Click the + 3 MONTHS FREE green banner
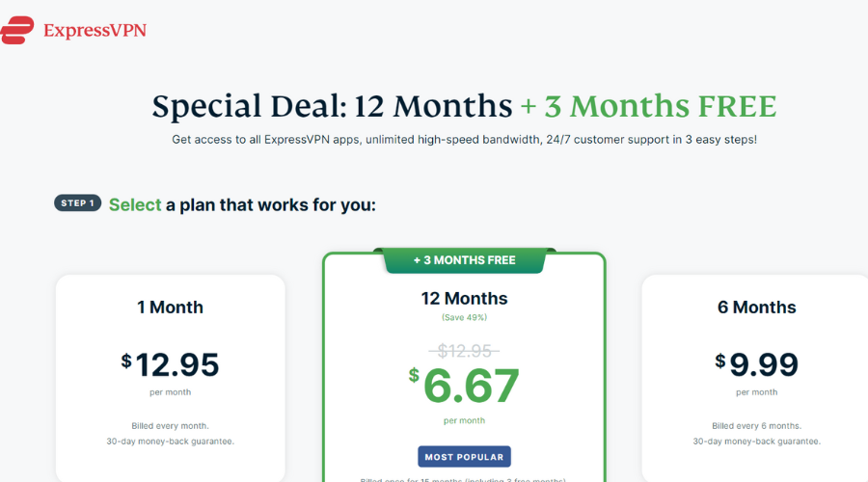The image size is (868, 482). pyautogui.click(x=465, y=260)
